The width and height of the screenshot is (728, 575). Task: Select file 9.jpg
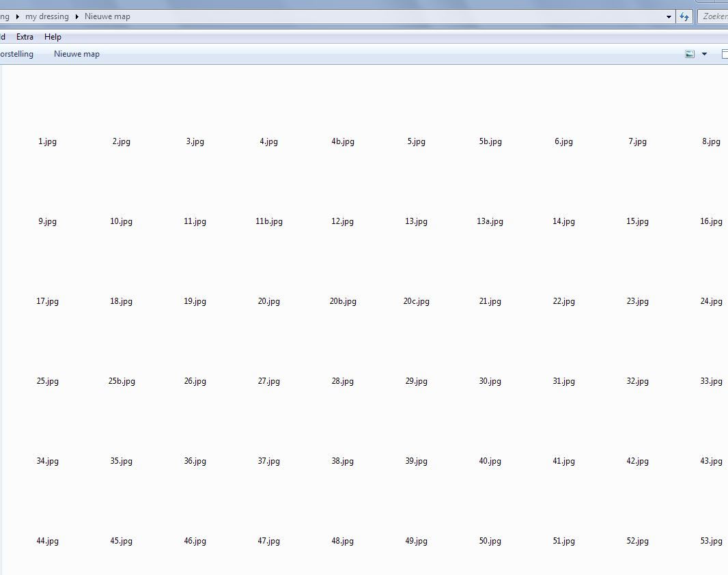[47, 221]
